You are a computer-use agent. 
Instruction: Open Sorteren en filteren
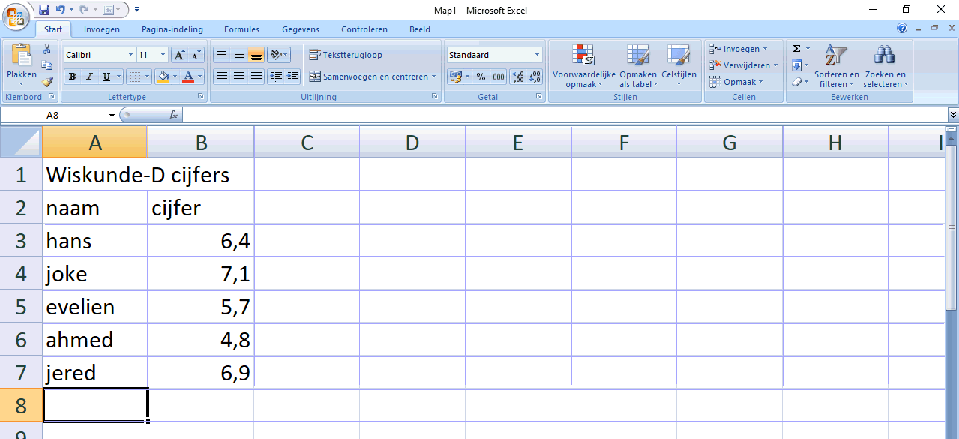[x=836, y=66]
